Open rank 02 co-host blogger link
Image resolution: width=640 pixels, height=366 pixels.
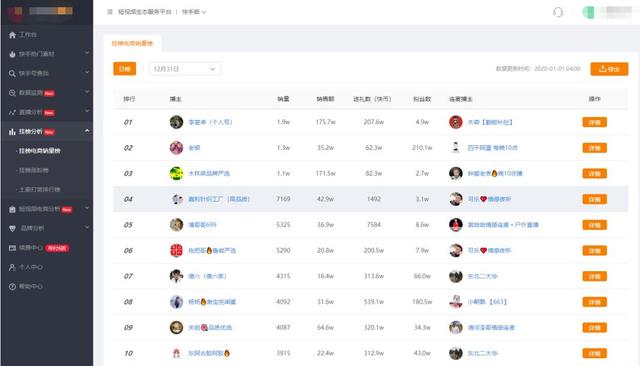coord(493,148)
